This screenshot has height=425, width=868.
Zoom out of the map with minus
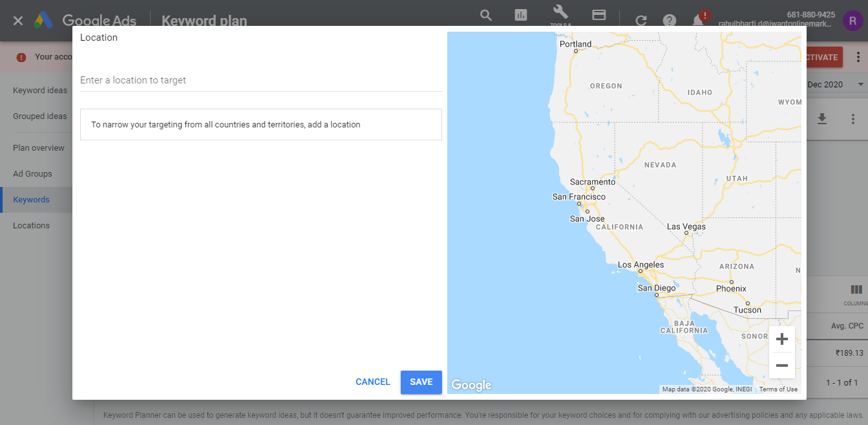pyautogui.click(x=782, y=365)
